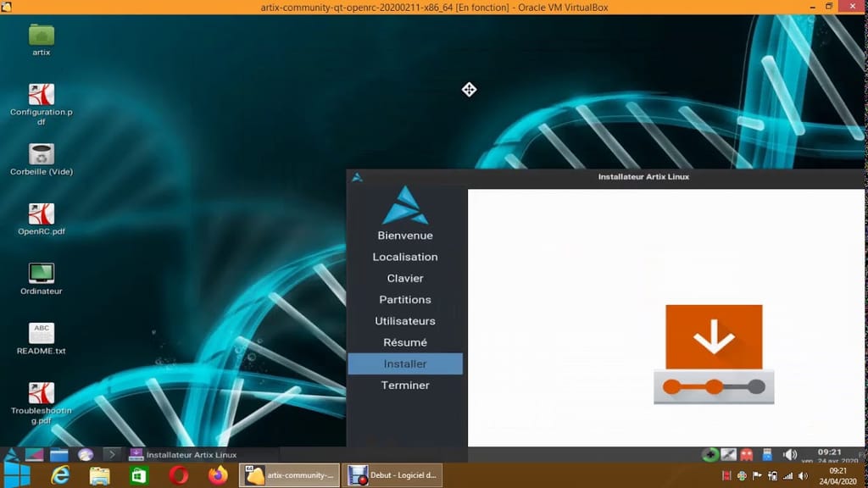The width and height of the screenshot is (868, 488).
Task: Launch Firefox from the Windows taskbar
Action: 218,475
